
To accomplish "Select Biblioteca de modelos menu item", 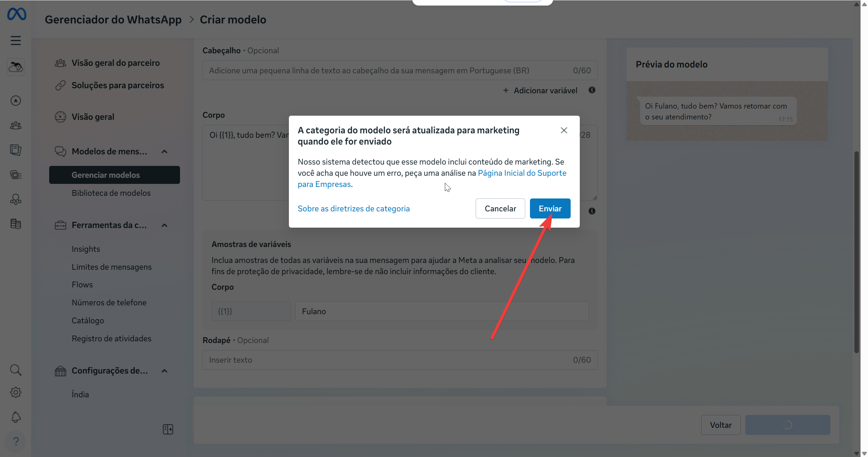I will point(111,193).
